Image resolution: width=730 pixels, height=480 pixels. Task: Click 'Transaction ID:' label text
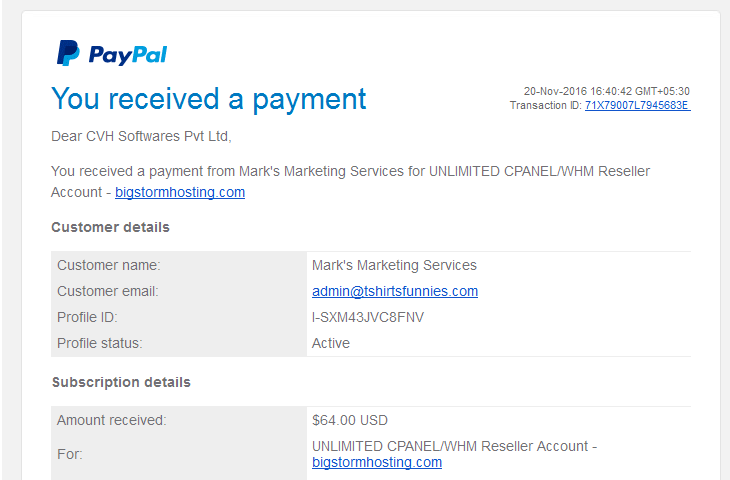(546, 105)
